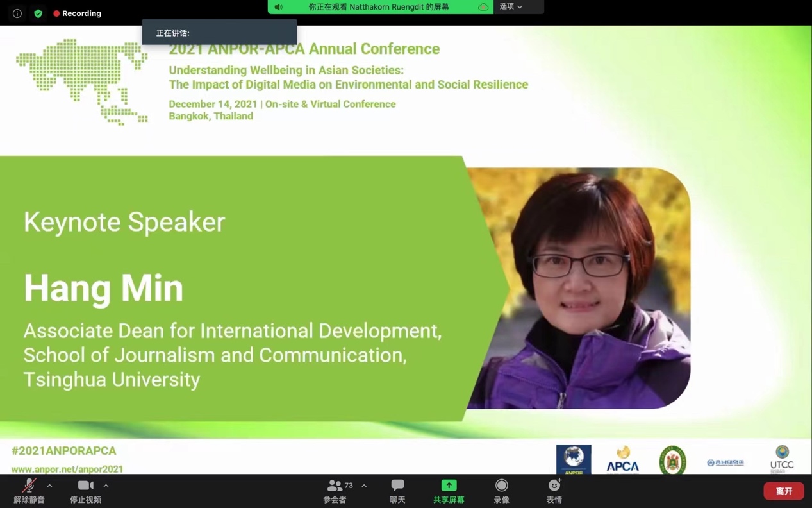The height and width of the screenshot is (508, 812).
Task: Click the speaker audio icon in green bar
Action: (x=279, y=7)
